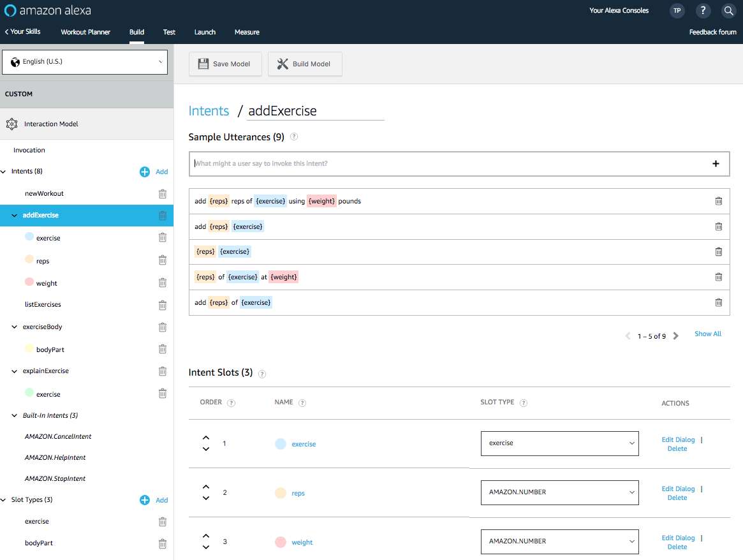This screenshot has height=560, width=743.
Task: Delete the 'add {reps} {exercise}' utterance
Action: tap(718, 226)
